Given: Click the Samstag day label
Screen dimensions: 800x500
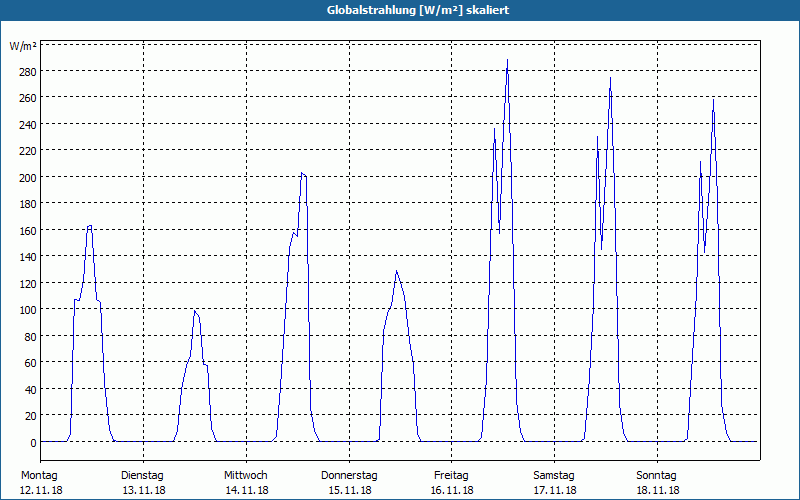Looking at the screenshot, I should tap(554, 476).
